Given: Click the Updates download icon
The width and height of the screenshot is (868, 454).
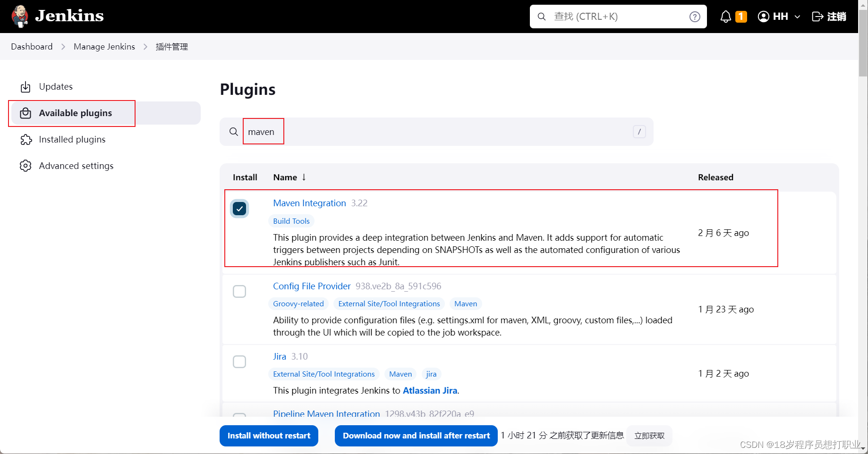Looking at the screenshot, I should tap(26, 87).
